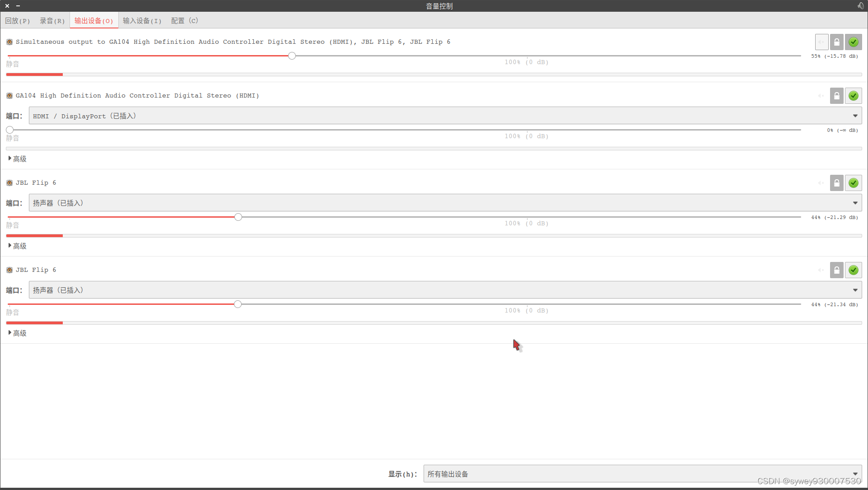The image size is (868, 490).
Task: Expand 高级 section under GA104 HDMI device
Action: (x=18, y=159)
